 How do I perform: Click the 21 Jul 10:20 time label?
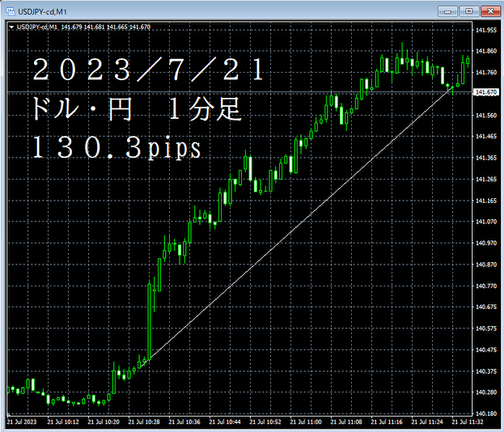(104, 421)
